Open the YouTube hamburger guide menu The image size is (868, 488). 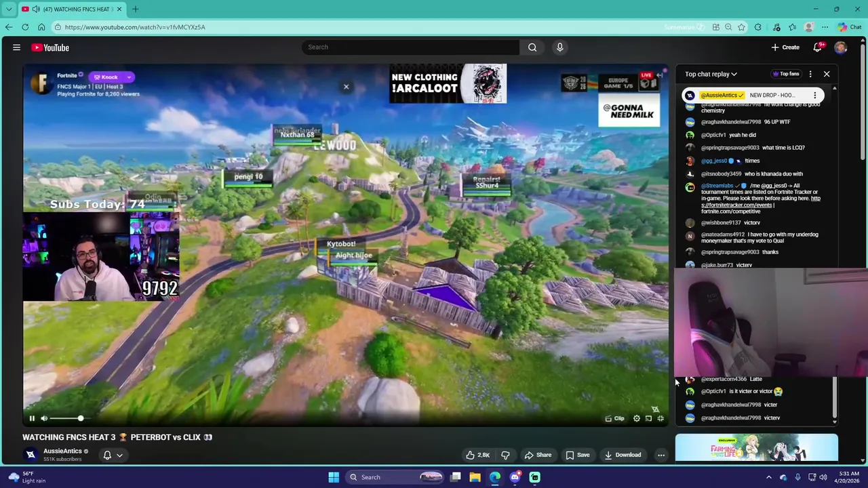tap(16, 47)
